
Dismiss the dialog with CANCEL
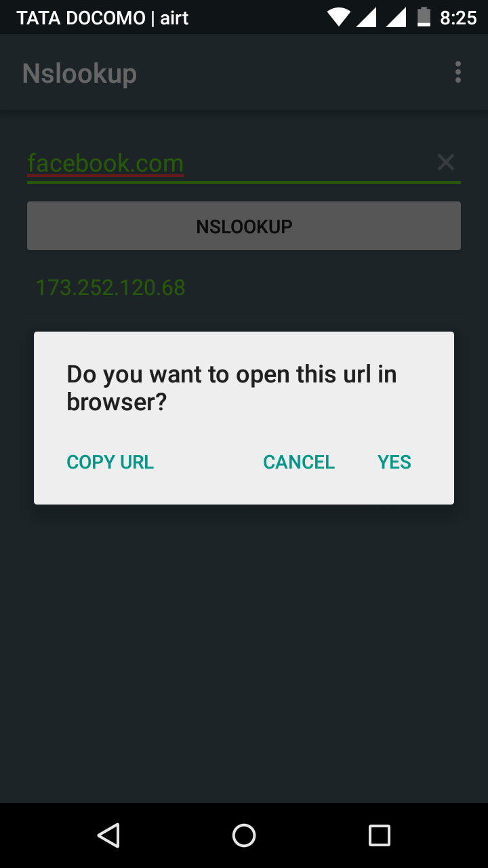pos(299,462)
